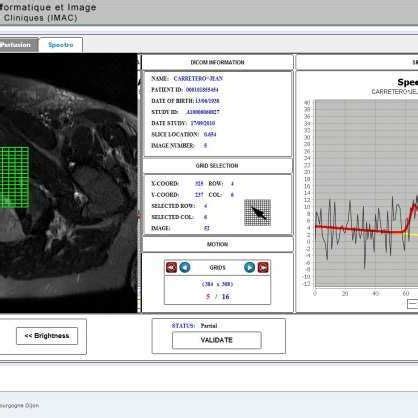This screenshot has width=418, height=418.
Task: Go to the previous grid with the blue arrow
Action: 185,267
